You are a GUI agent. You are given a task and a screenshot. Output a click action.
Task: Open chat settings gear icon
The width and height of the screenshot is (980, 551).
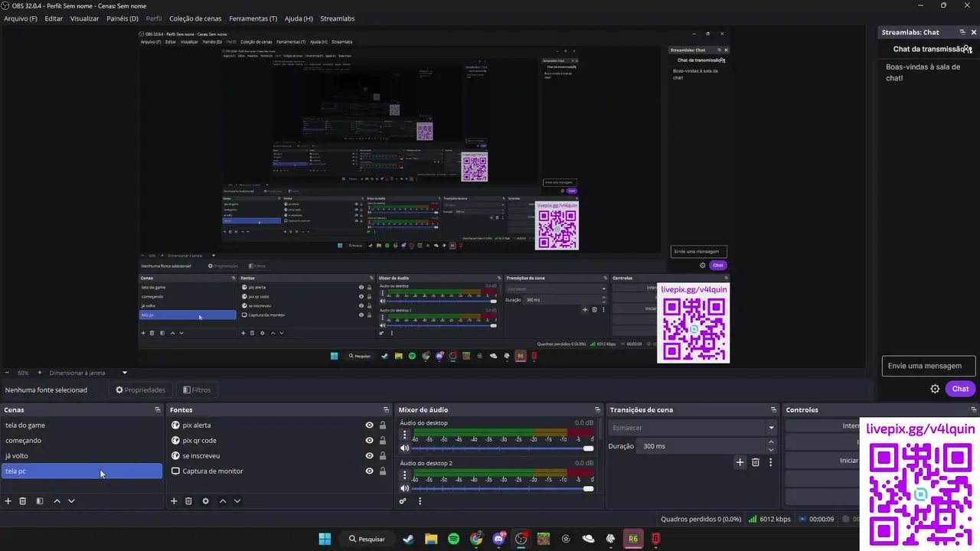[x=935, y=389]
